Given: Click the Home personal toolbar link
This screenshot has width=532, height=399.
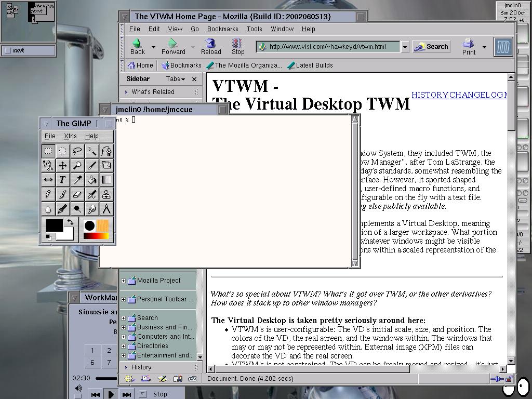Looking at the screenshot, I should pyautogui.click(x=140, y=65).
